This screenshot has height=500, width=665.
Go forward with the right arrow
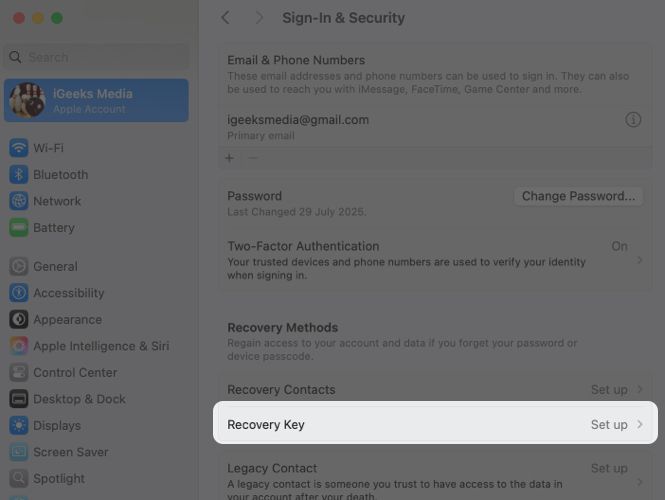tap(259, 18)
